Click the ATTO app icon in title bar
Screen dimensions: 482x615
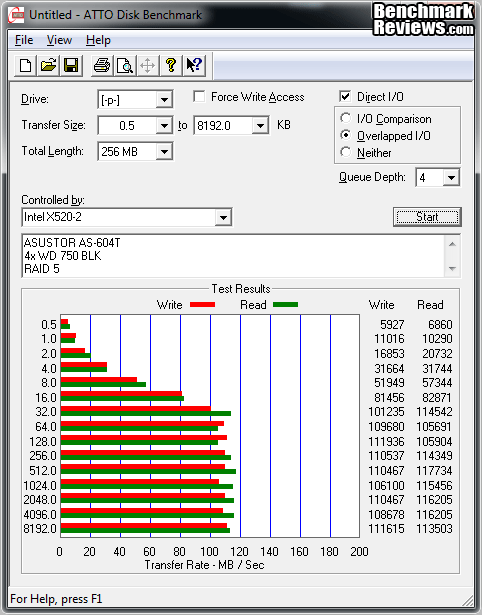pos(17,15)
